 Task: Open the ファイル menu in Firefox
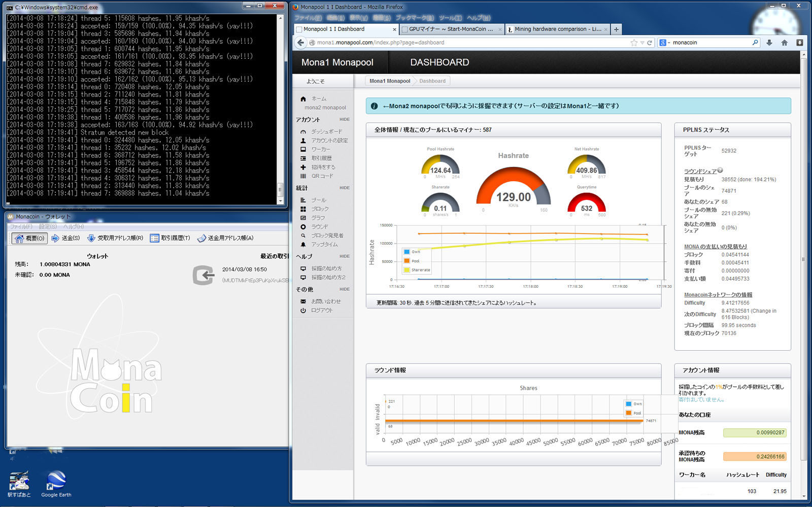tap(308, 18)
